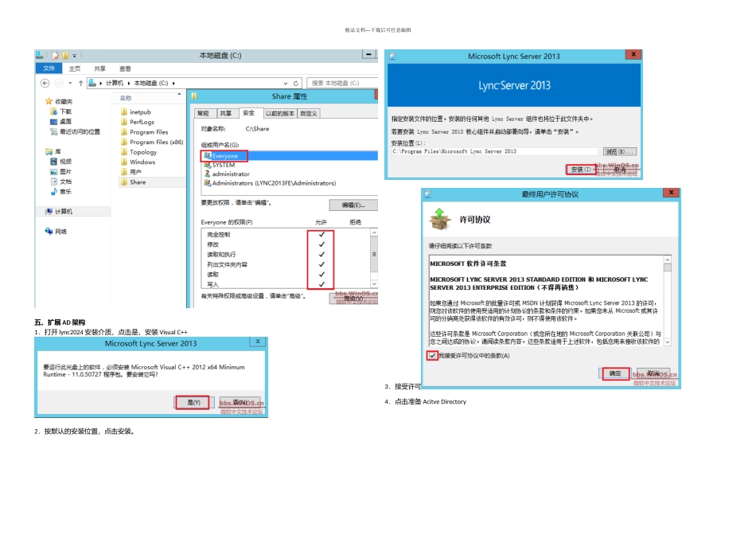Switch to the 常规 tab in Share properties

pyautogui.click(x=204, y=113)
